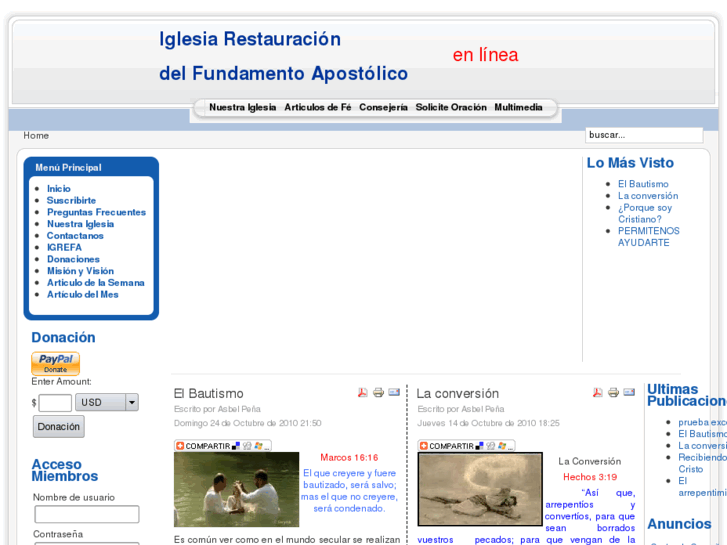Open the IGREFA link
Viewport: 727px width, 545px height.
coord(64,247)
